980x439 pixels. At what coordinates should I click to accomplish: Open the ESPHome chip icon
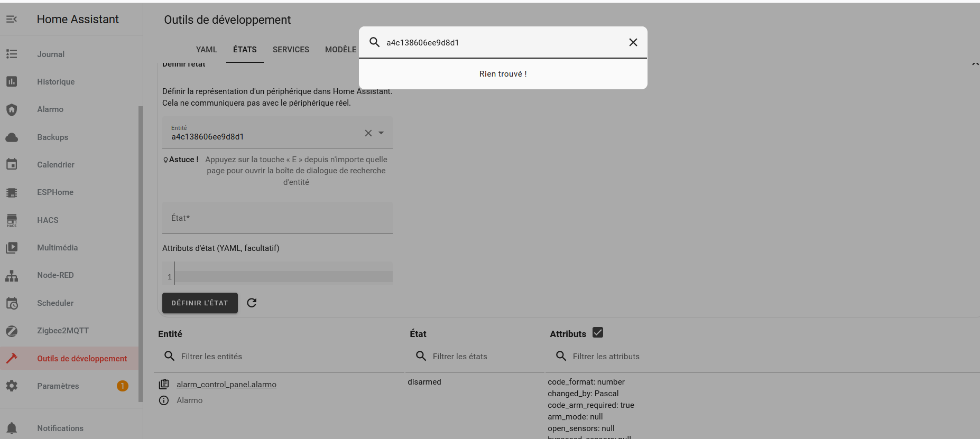coord(12,192)
